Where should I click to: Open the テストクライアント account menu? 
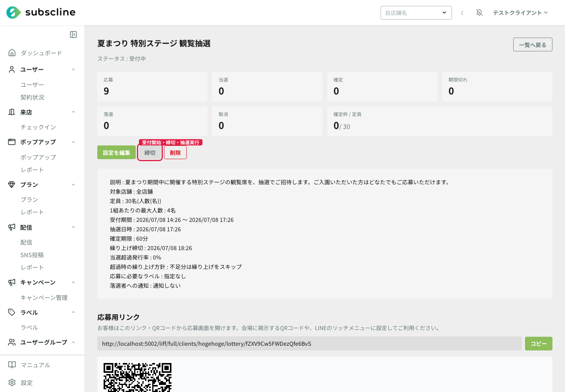point(520,13)
